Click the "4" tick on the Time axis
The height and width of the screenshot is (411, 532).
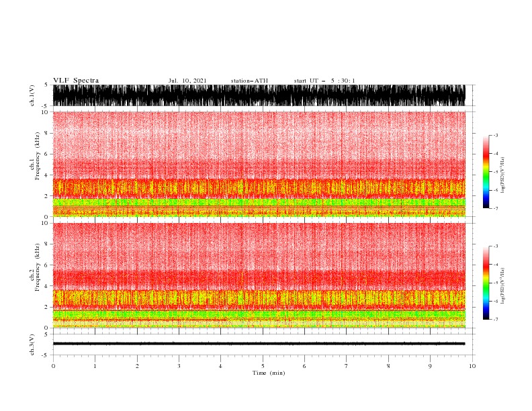[x=221, y=366]
